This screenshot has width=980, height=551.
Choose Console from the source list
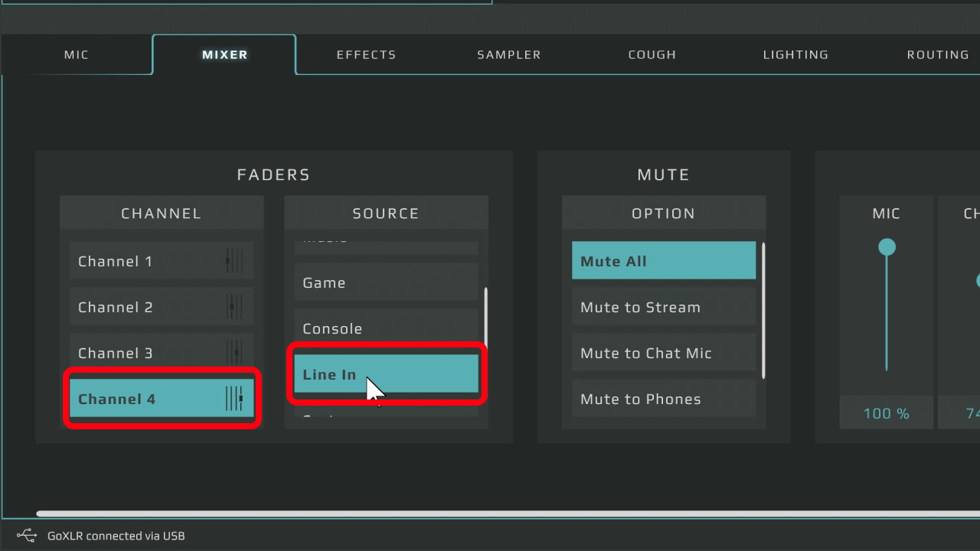coord(386,328)
